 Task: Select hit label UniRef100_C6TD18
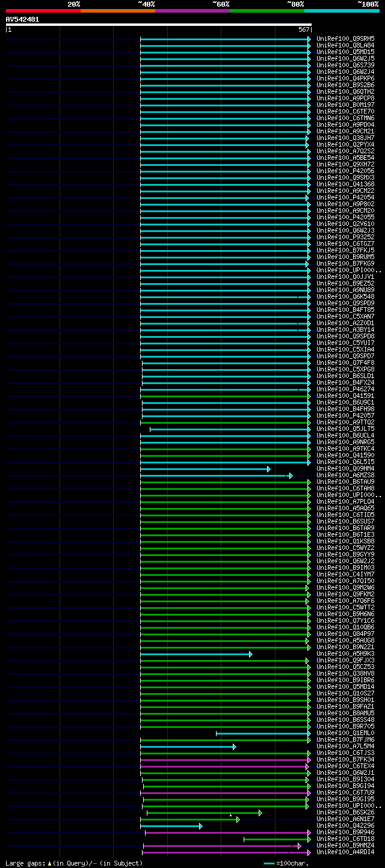tap(345, 839)
